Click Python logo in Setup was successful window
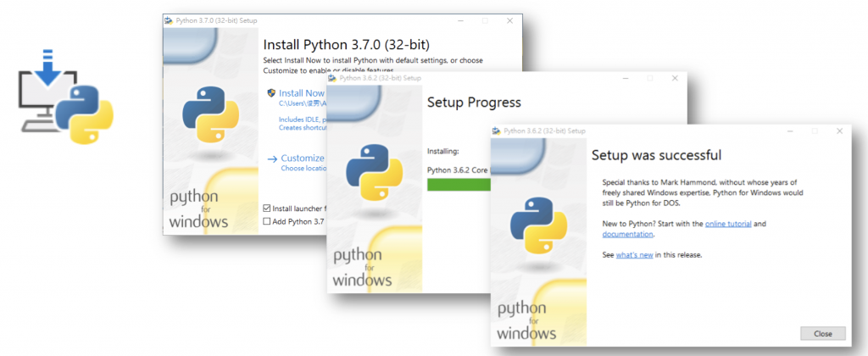The height and width of the screenshot is (356, 868). (538, 225)
